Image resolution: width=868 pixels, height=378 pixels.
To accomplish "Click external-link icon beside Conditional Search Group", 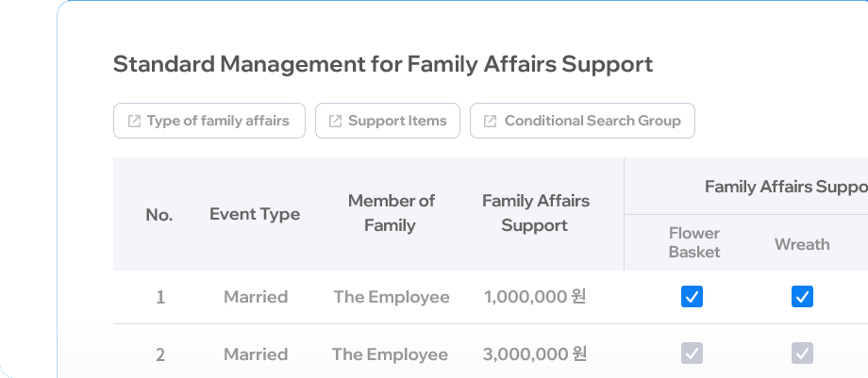I will pos(491,122).
